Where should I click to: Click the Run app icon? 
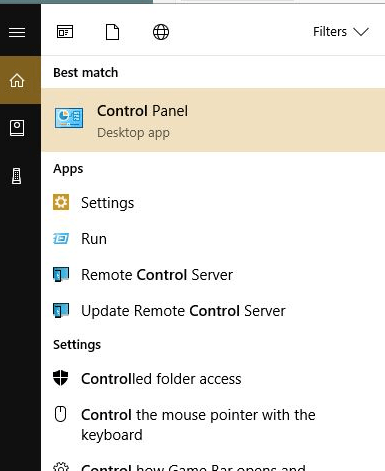61,239
